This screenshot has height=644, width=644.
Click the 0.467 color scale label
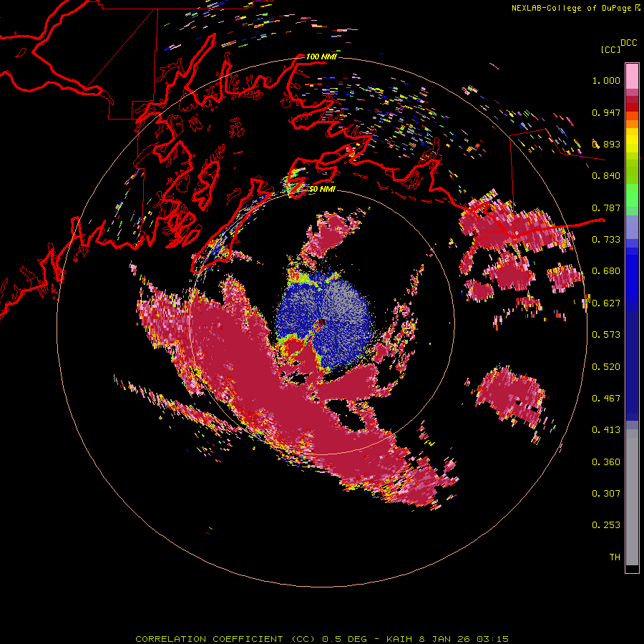point(606,399)
